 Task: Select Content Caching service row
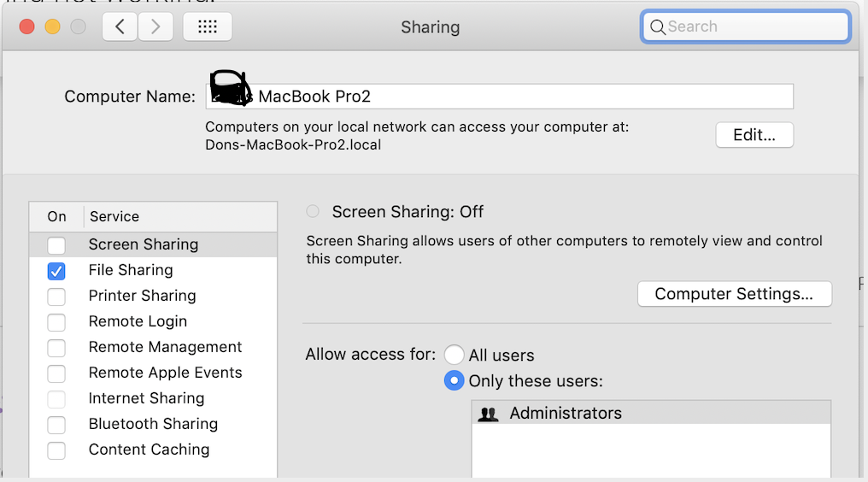coord(149,450)
